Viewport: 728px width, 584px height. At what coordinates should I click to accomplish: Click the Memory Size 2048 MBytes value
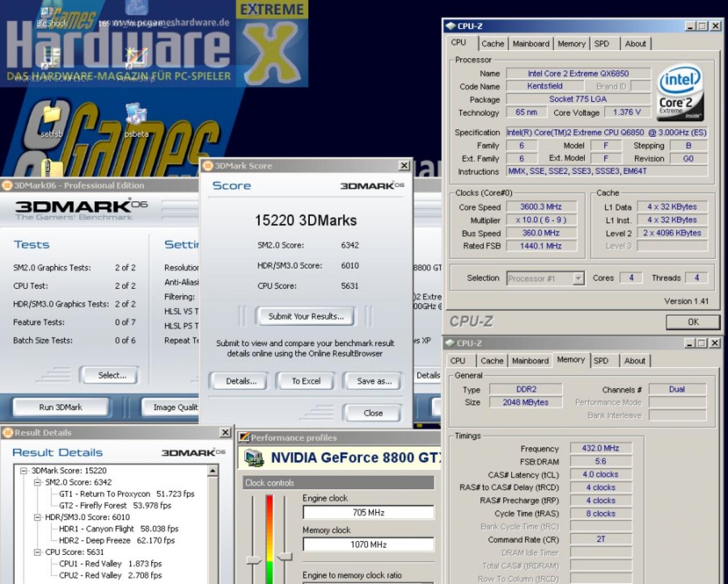pyautogui.click(x=526, y=403)
